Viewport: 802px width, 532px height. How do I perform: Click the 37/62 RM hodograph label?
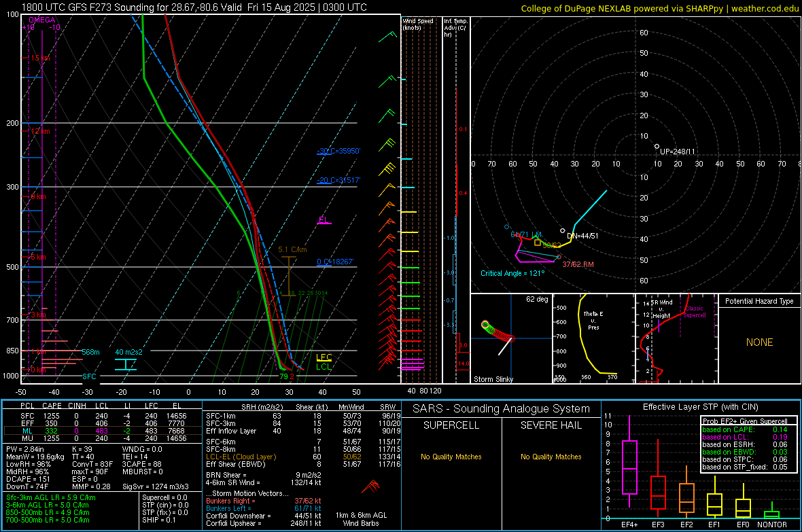[578, 264]
